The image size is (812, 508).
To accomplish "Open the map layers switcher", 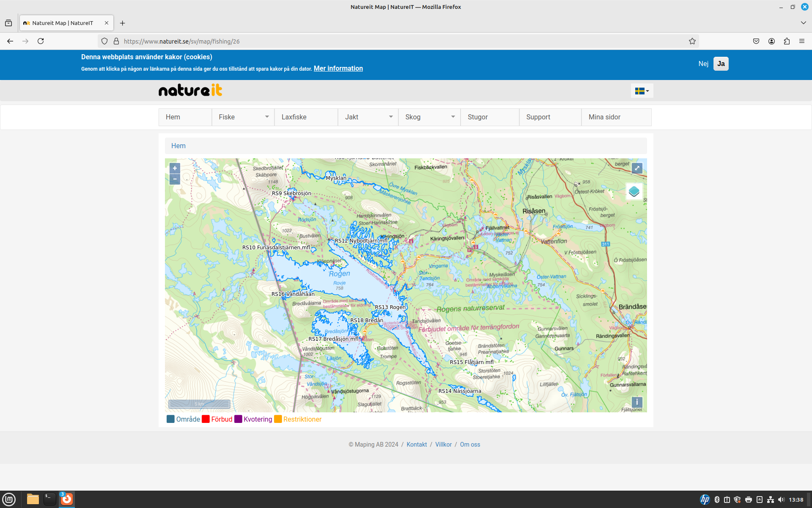I will coord(634,191).
